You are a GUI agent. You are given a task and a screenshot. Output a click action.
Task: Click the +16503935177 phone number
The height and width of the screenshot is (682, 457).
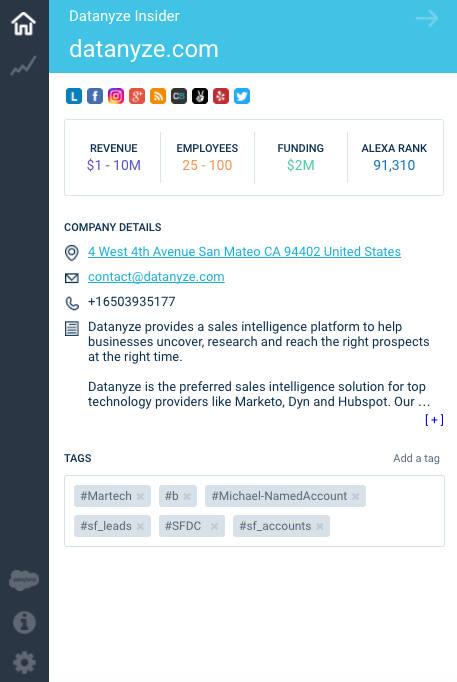(x=132, y=302)
